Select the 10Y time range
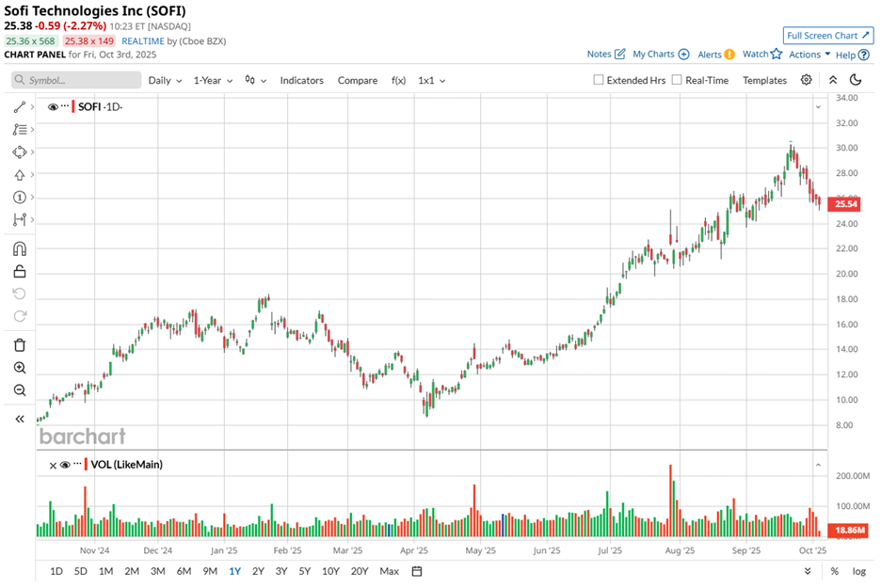This screenshot has width=881, height=588. coord(330,571)
